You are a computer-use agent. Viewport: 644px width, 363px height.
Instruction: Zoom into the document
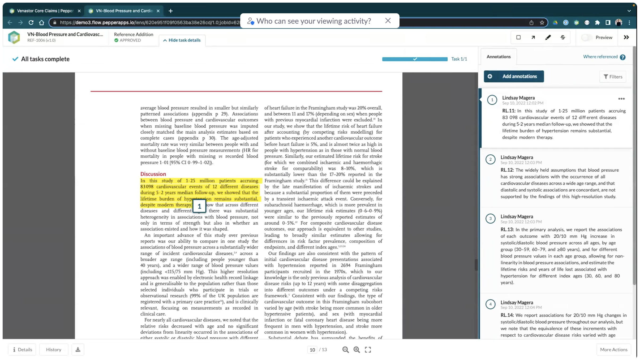[x=357, y=350]
